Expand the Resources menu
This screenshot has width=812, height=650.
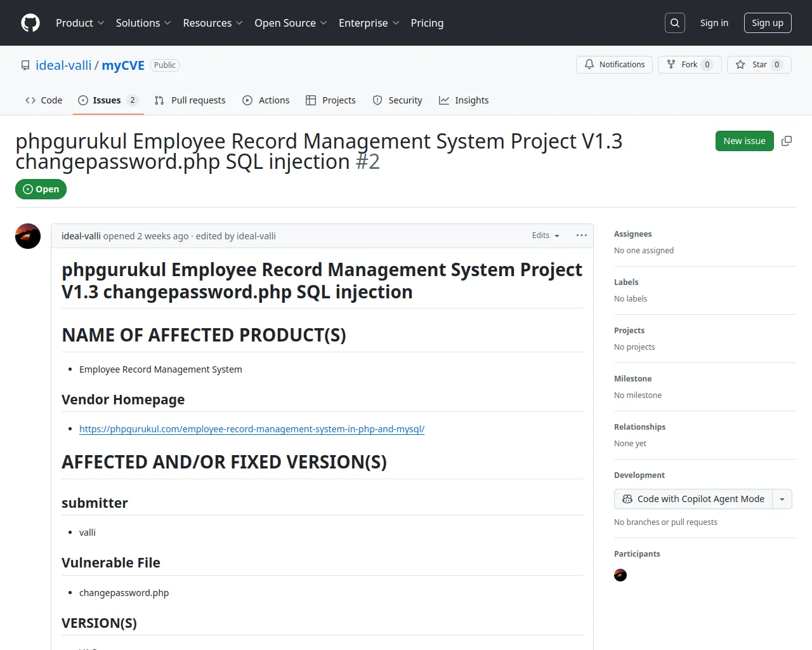pyautogui.click(x=213, y=23)
